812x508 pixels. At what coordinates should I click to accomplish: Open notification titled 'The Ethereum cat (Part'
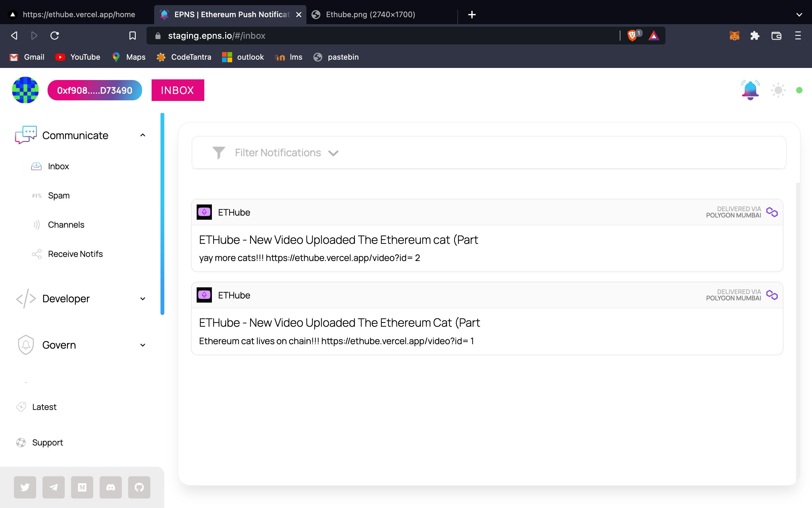tap(338, 240)
